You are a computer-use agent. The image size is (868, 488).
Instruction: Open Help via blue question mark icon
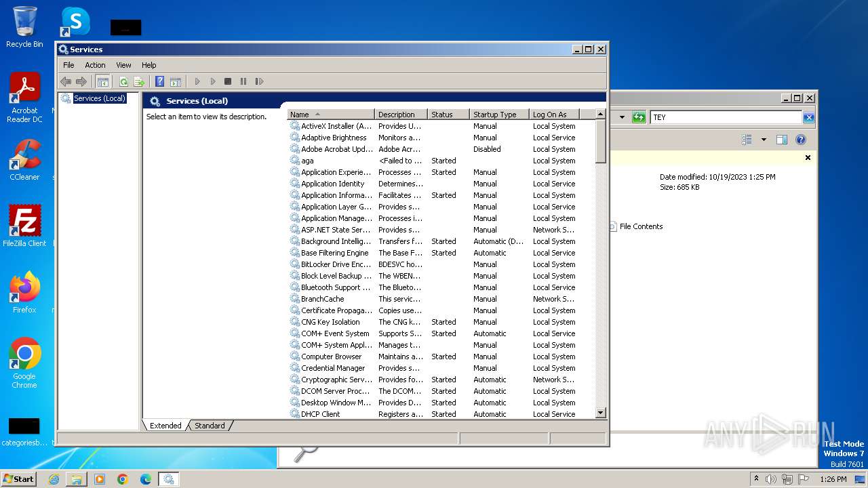[x=160, y=81]
